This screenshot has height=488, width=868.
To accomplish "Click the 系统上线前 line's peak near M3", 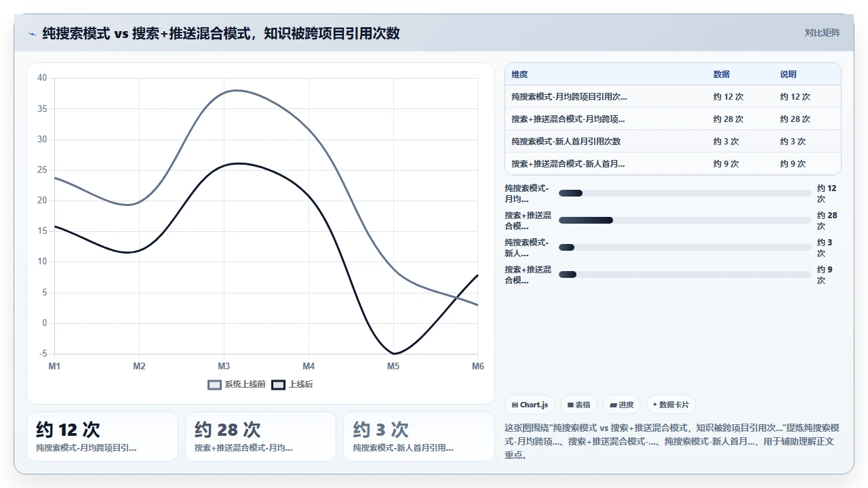I will click(x=237, y=90).
